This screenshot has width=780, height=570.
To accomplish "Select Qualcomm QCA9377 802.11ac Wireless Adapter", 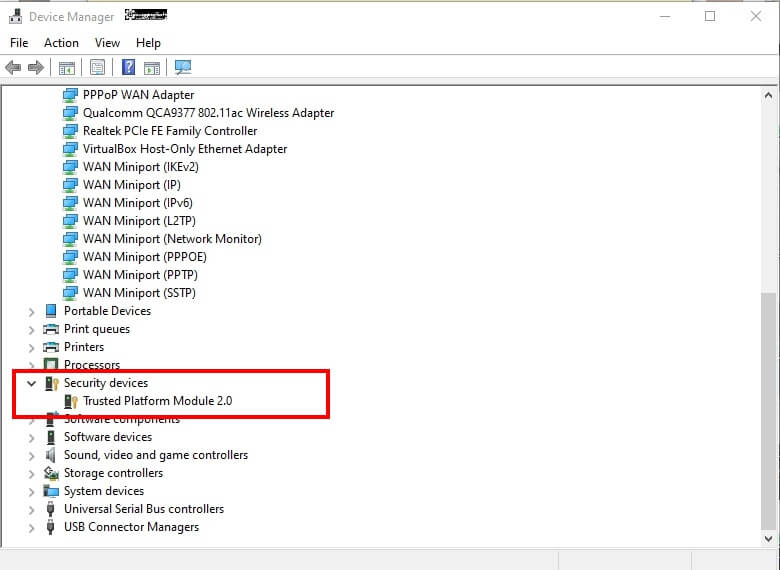I will 208,113.
